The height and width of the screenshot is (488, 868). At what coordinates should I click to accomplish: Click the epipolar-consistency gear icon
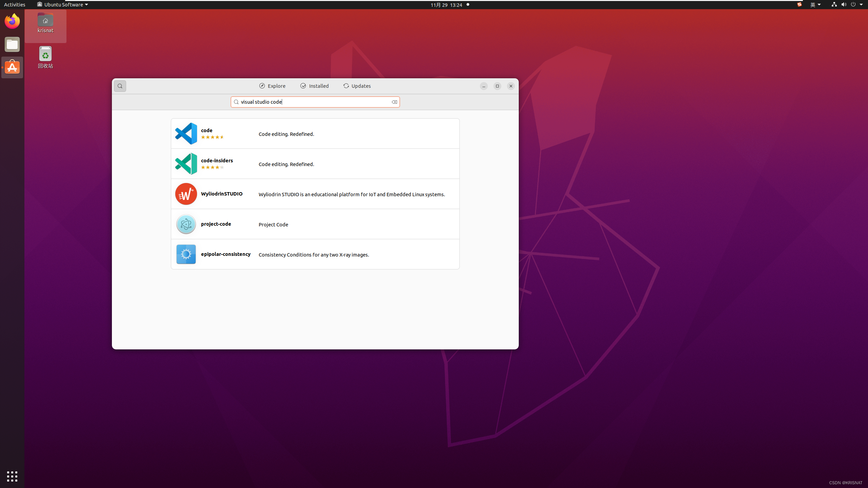click(x=186, y=254)
